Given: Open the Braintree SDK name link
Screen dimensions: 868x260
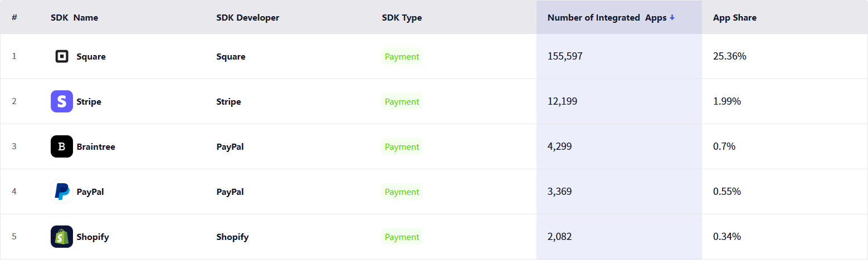Looking at the screenshot, I should point(96,147).
